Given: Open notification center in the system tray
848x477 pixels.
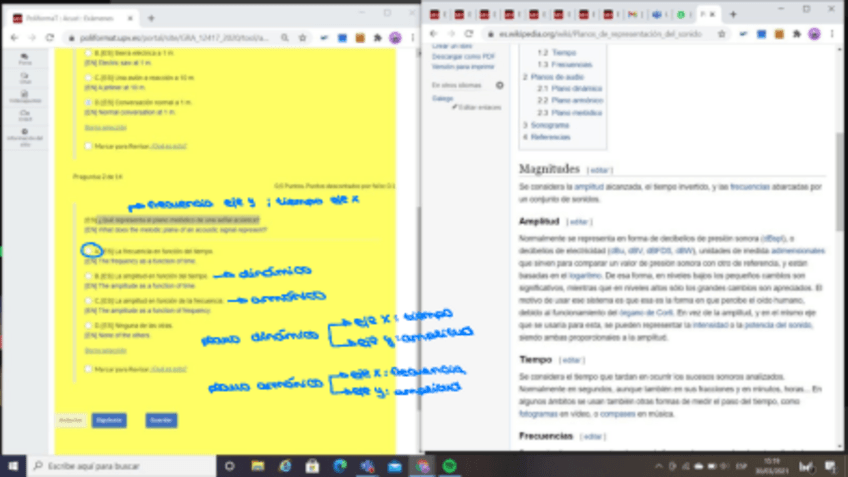Looking at the screenshot, I should coord(831,466).
